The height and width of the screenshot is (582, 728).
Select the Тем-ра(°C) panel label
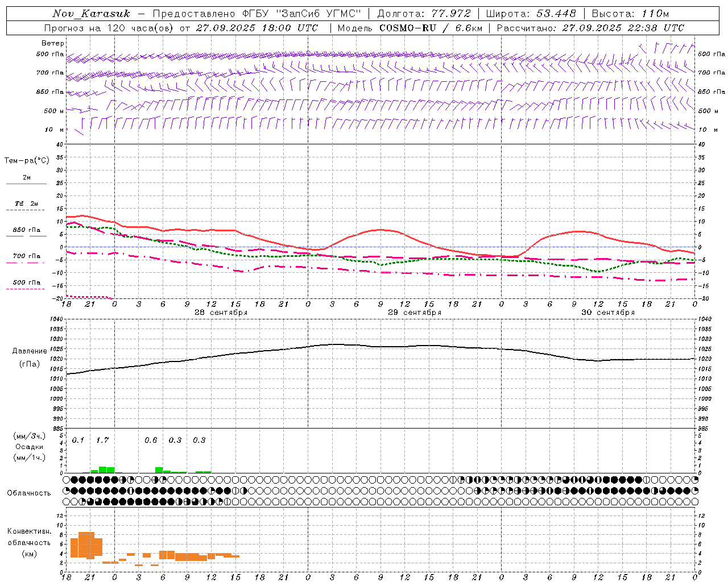[27, 161]
